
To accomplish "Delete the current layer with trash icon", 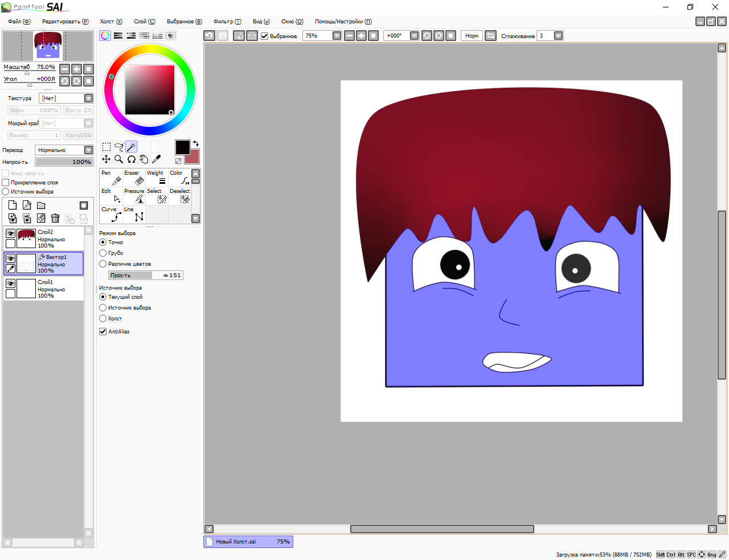I will pos(55,218).
